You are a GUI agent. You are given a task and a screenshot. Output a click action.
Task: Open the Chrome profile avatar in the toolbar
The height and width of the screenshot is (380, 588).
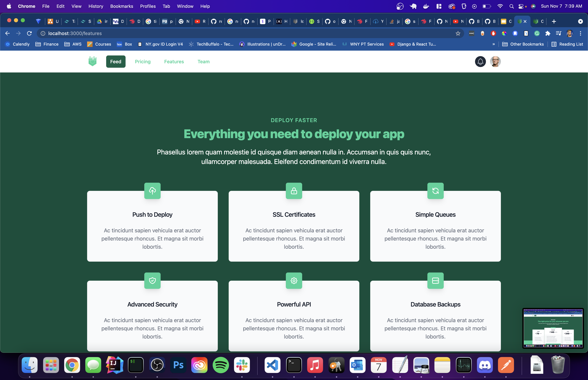point(569,33)
